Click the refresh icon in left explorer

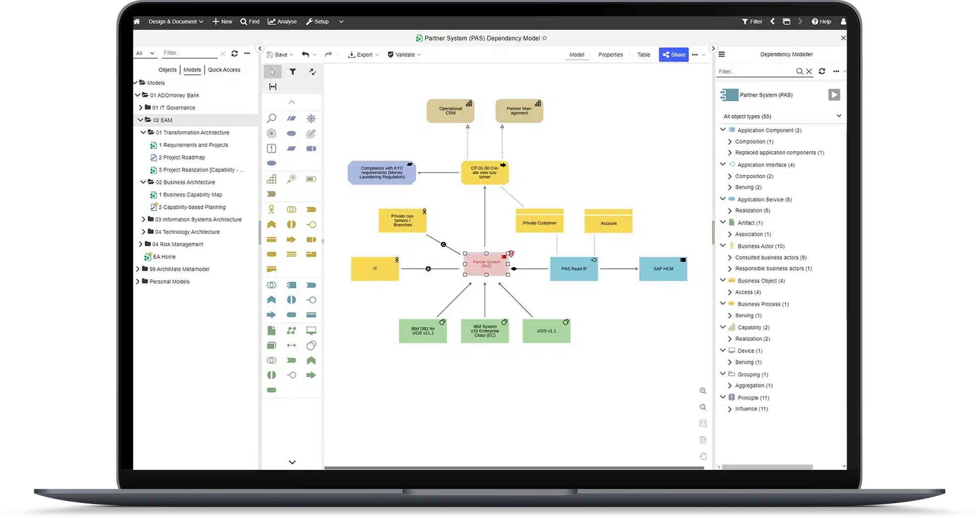point(235,53)
